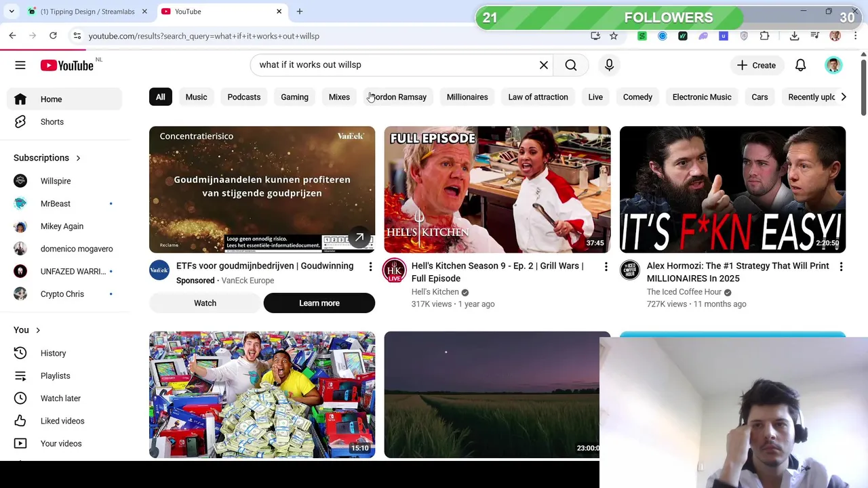868x488 pixels.
Task: Open Hell's Kitchen full episode thumbnail
Action: click(497, 190)
